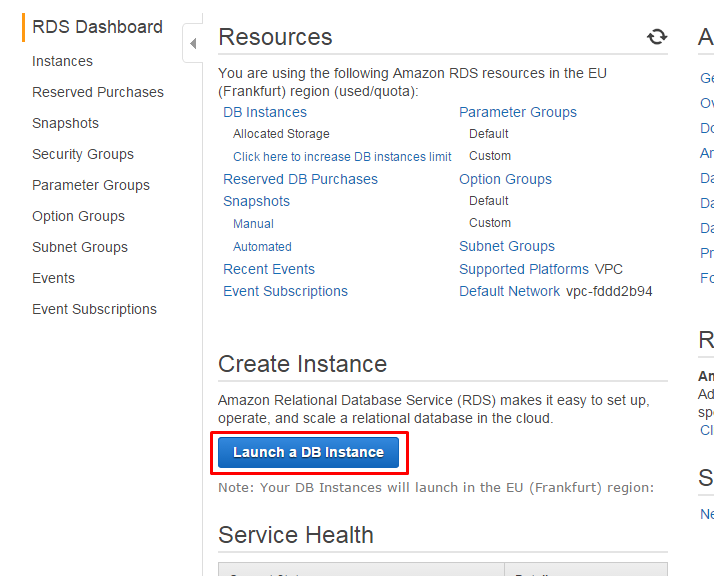Open Recent Events link
Viewport: 714px width, 576px height.
pyautogui.click(x=269, y=269)
